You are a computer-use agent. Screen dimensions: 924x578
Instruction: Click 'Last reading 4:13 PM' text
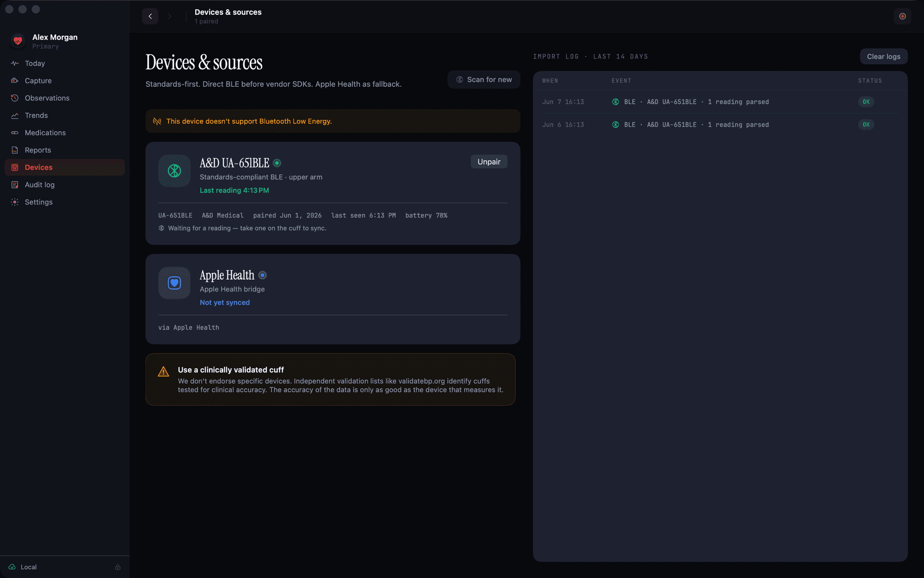point(235,190)
